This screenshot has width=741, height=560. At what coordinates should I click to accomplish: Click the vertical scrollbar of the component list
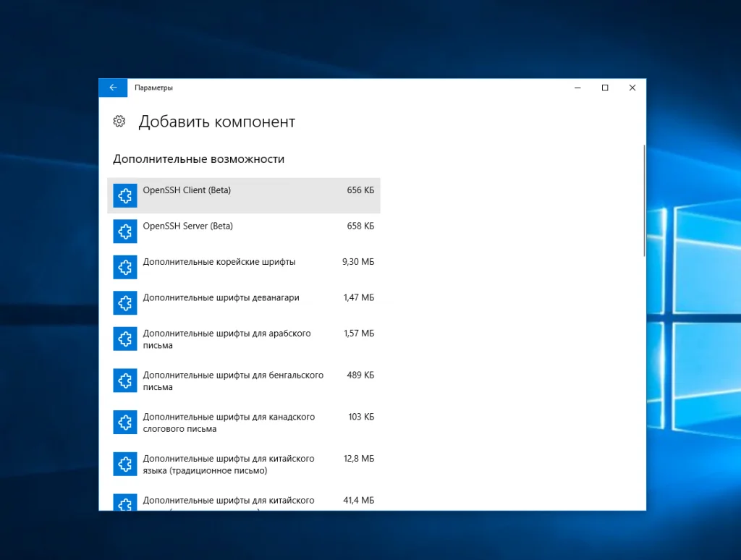644,201
